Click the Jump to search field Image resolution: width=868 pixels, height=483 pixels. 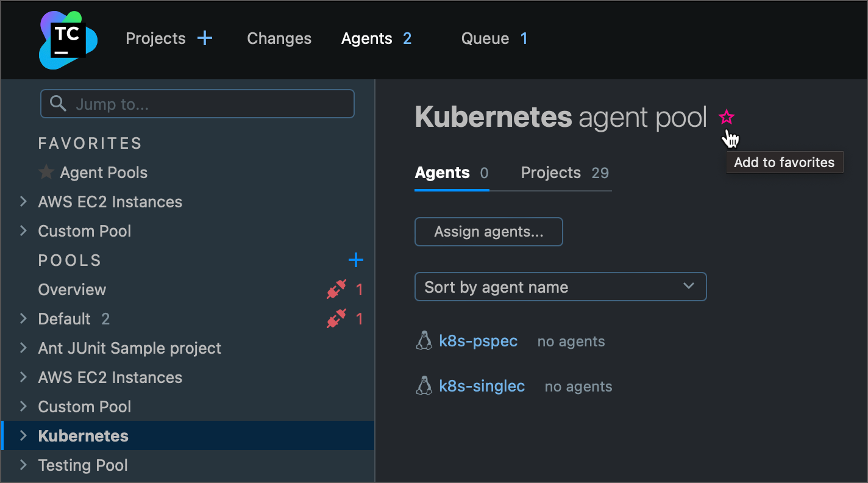click(x=207, y=104)
